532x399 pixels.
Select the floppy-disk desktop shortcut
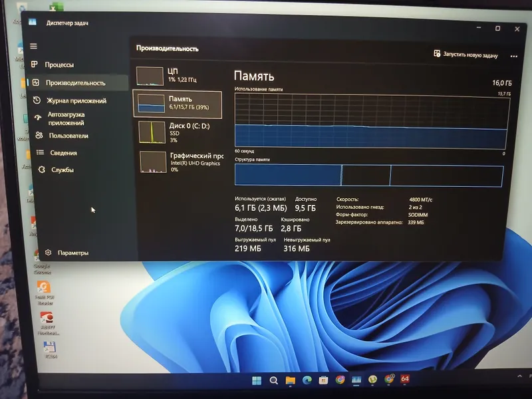50,350
